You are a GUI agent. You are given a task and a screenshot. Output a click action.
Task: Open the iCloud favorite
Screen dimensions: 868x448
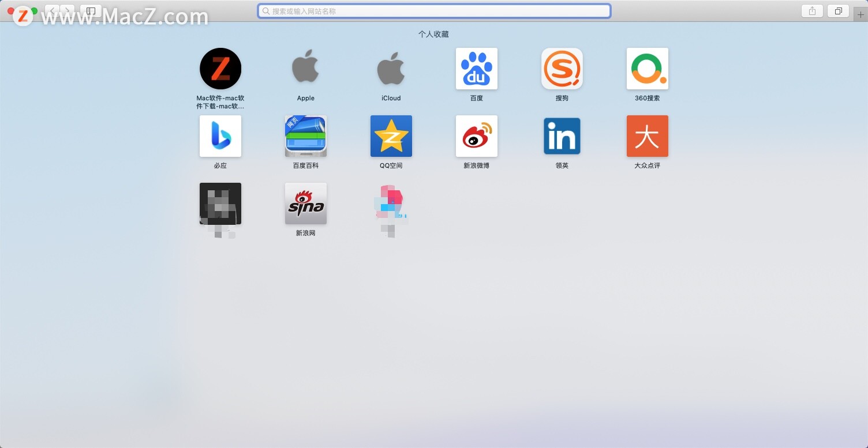[391, 69]
